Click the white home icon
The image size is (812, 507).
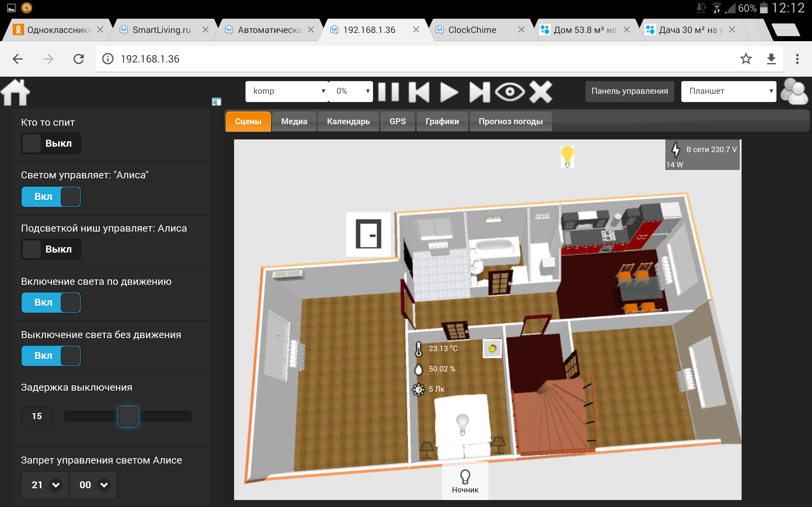(16, 92)
